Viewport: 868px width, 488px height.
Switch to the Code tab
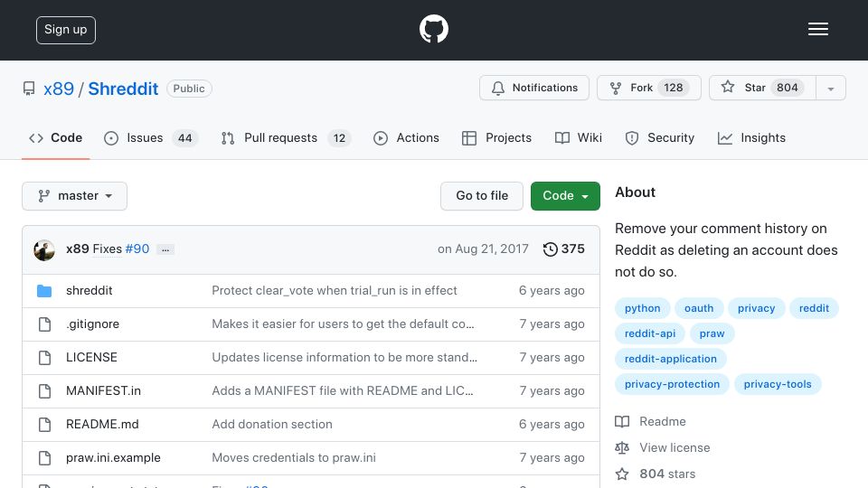pos(55,137)
